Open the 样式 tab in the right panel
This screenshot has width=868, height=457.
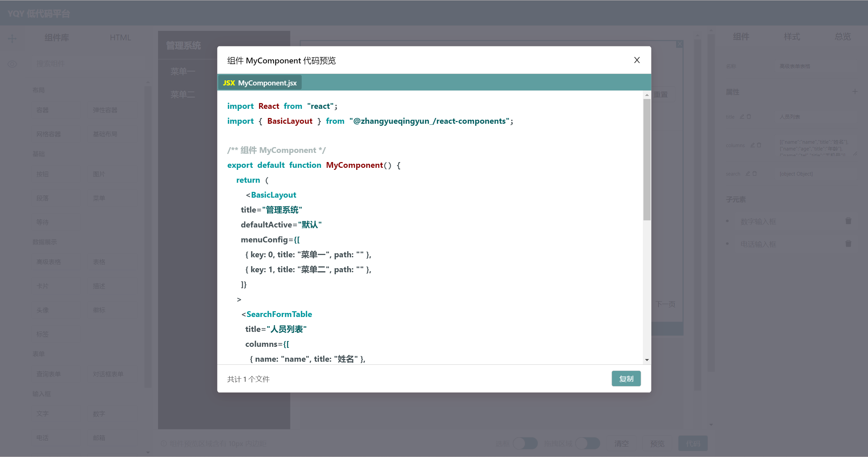[x=792, y=37]
